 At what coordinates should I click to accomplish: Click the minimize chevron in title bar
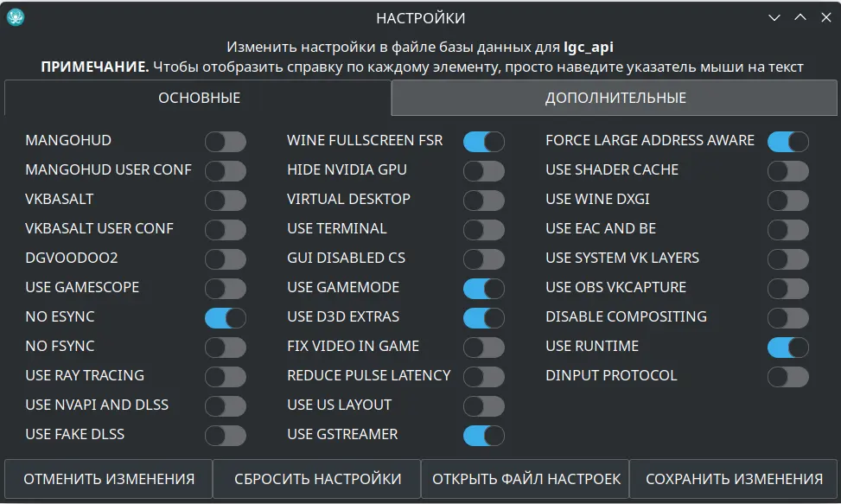tap(774, 17)
